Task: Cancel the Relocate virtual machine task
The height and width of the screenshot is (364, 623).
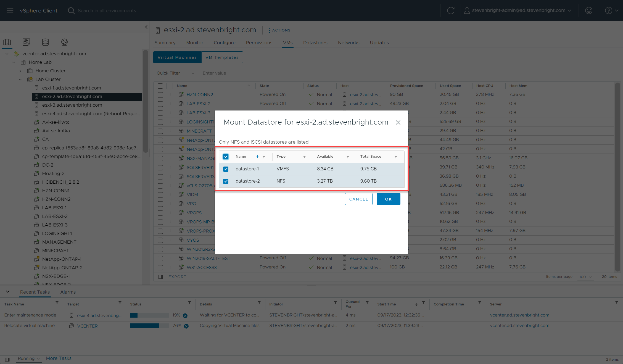Action: [x=186, y=326]
